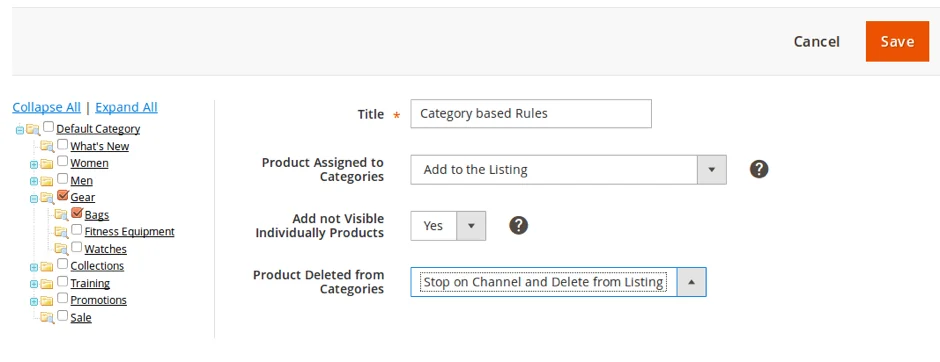Click the Gear folder icon
This screenshot has width=940, height=362.
(x=47, y=197)
